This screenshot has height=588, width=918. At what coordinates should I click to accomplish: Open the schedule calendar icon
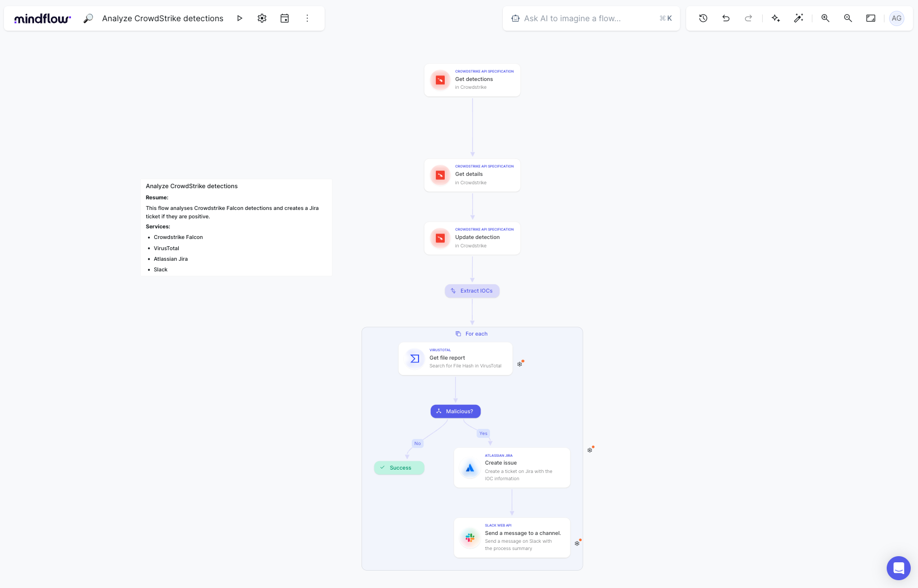pyautogui.click(x=284, y=18)
